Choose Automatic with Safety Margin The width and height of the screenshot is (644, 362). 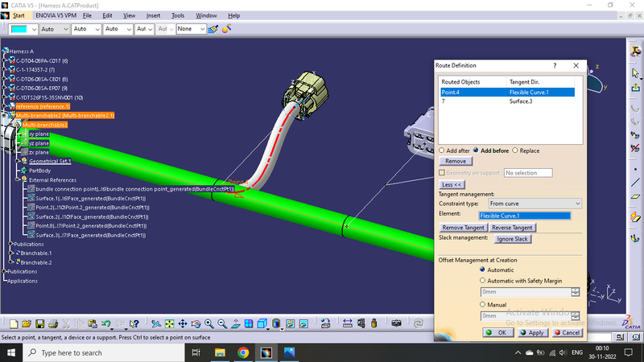click(482, 281)
